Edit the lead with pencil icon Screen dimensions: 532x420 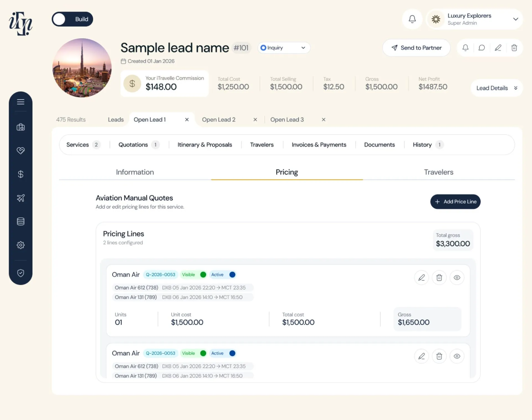point(498,48)
